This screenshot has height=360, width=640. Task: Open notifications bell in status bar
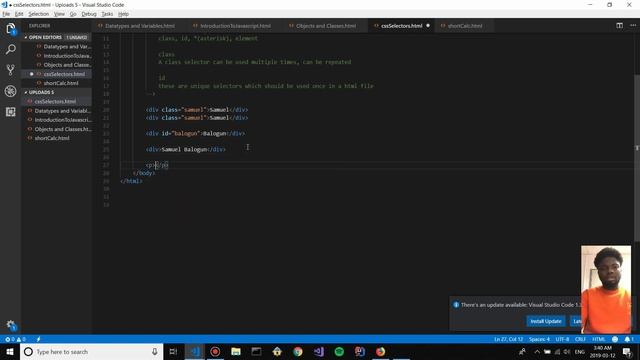pos(629,339)
